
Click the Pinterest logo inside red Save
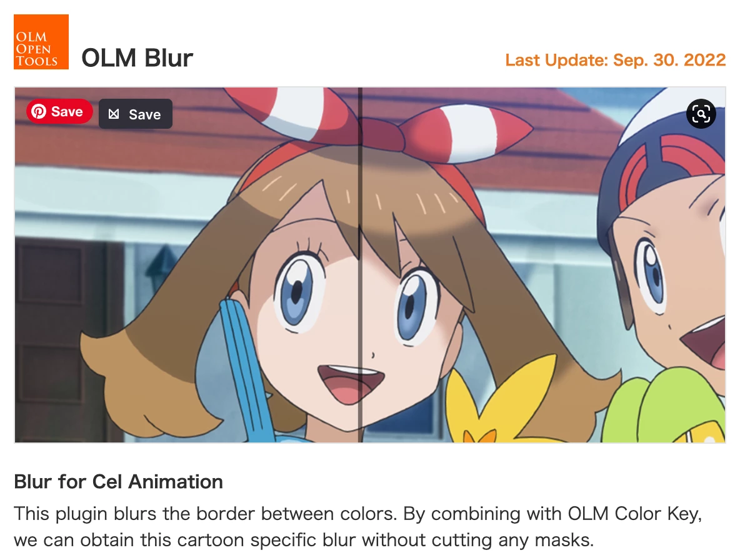point(39,112)
